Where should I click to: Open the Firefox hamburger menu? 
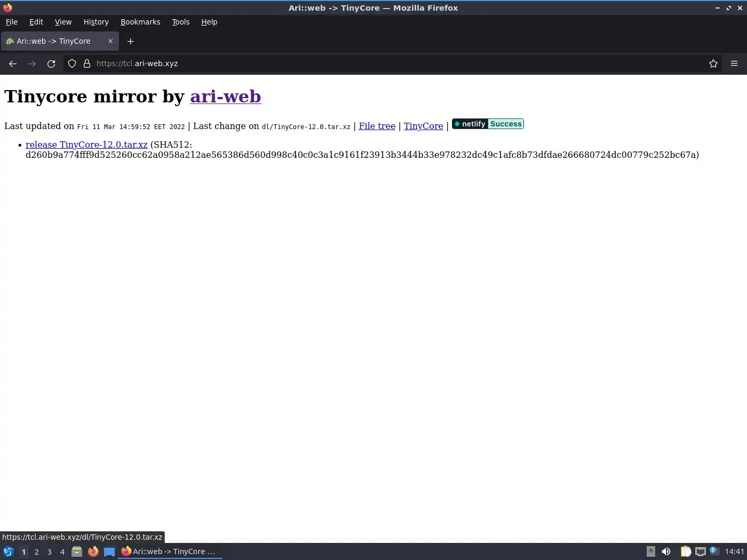734,63
